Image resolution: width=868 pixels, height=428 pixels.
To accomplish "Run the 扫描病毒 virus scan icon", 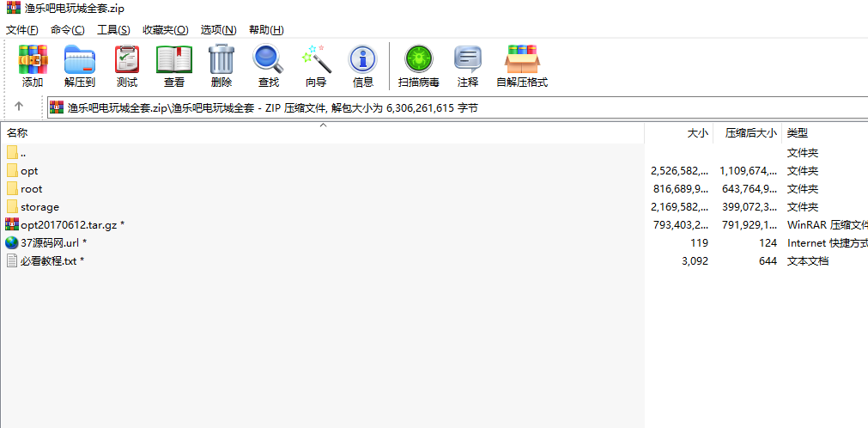I will [418, 59].
